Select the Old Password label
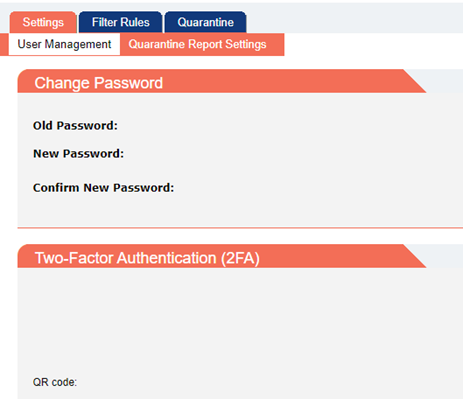The height and width of the screenshot is (399, 463). (x=75, y=126)
